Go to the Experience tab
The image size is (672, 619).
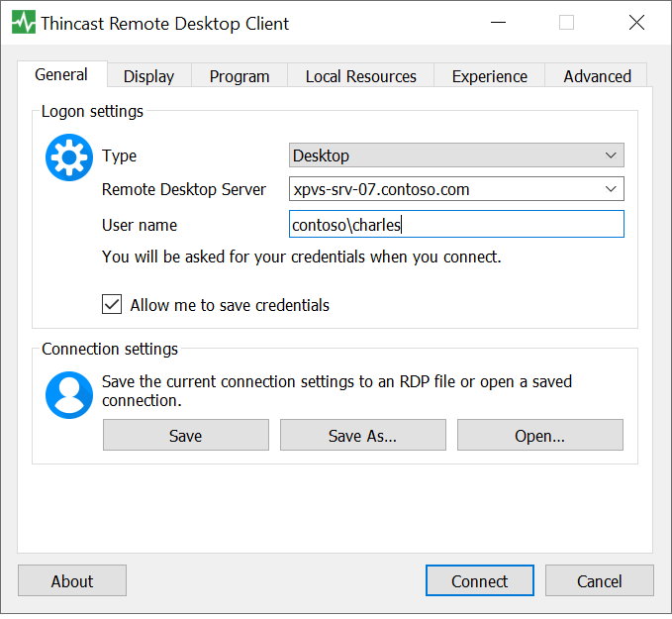pos(489,76)
